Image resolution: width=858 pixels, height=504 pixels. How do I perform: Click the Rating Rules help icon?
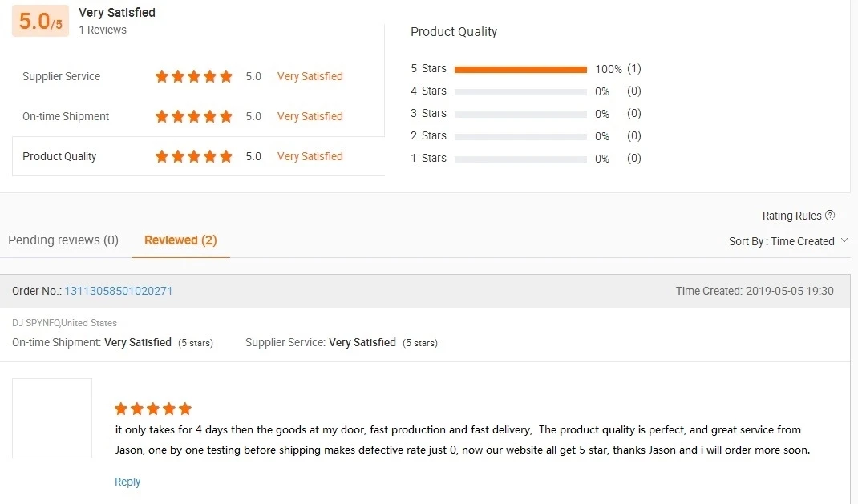coord(830,216)
